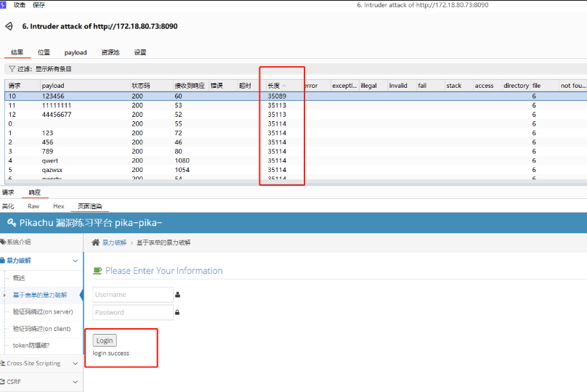Open the 验证码绕过(on server) link
The image size is (587, 392).
pyautogui.click(x=43, y=311)
